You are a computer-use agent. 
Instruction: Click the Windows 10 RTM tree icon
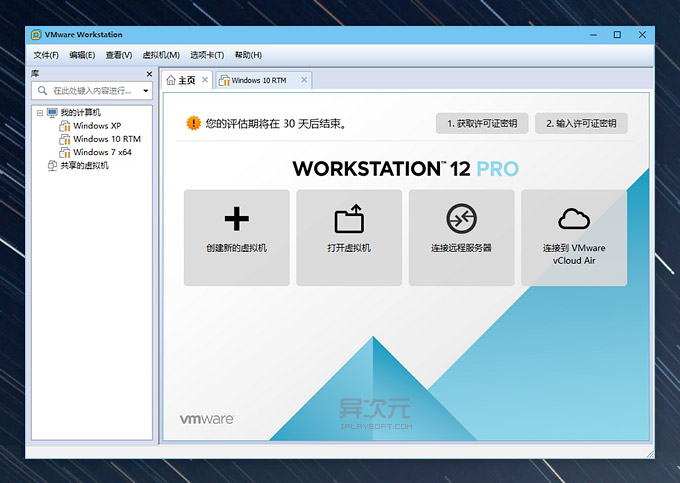pos(65,139)
